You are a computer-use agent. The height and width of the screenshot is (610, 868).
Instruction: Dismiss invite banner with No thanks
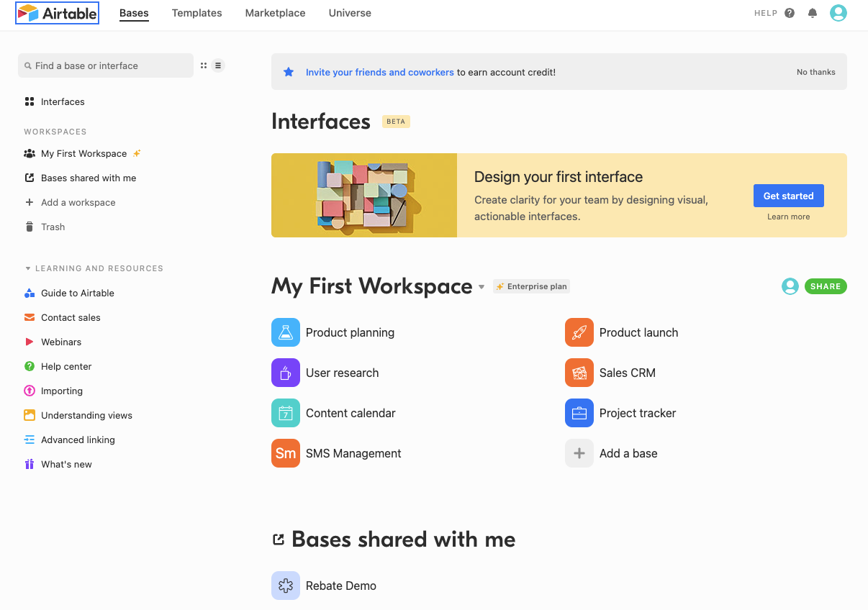click(x=816, y=72)
